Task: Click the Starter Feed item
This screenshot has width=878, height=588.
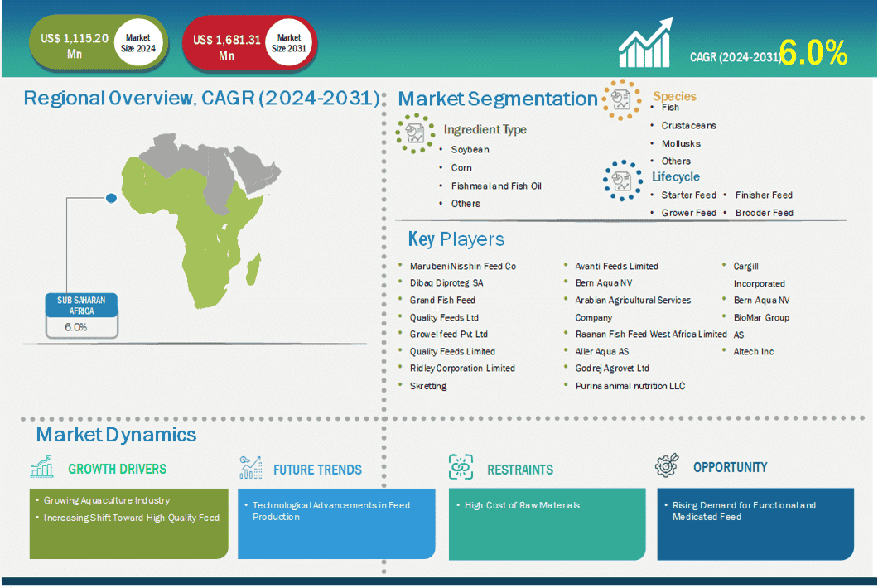Action: tap(689, 195)
